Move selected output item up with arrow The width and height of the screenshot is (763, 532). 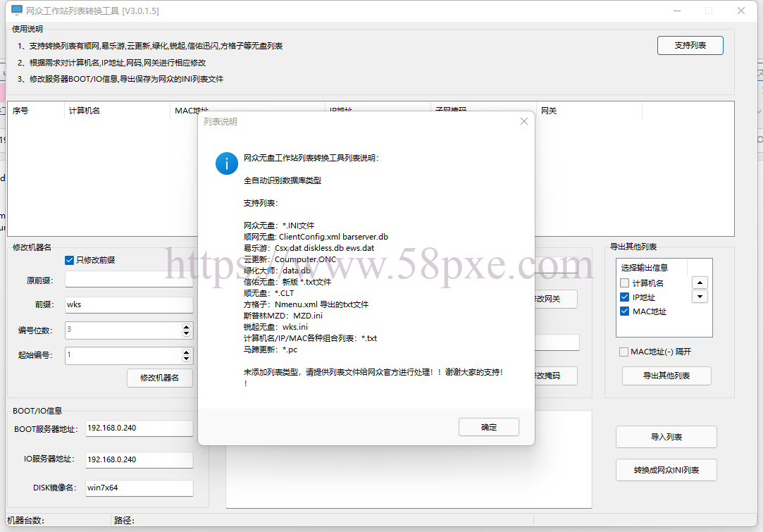tap(700, 283)
